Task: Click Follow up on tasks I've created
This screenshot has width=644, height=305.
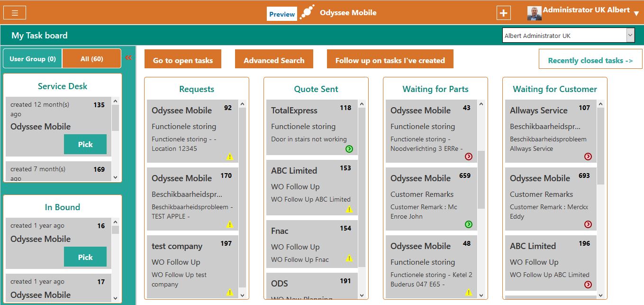Action: [390, 59]
